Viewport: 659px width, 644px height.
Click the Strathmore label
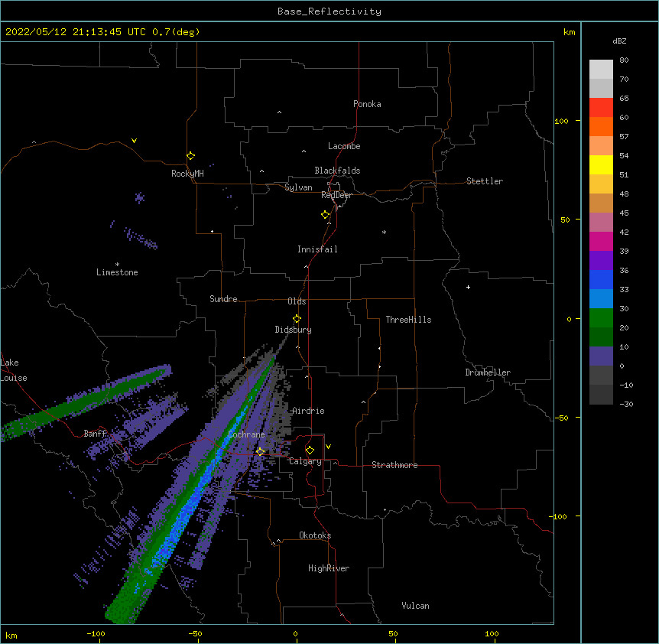[x=394, y=465]
